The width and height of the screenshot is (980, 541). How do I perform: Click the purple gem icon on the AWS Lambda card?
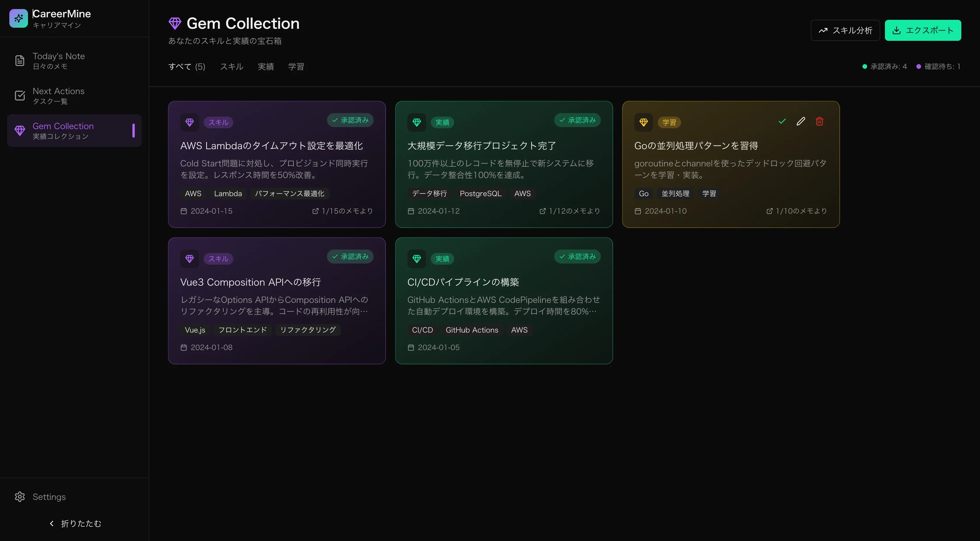pyautogui.click(x=190, y=122)
